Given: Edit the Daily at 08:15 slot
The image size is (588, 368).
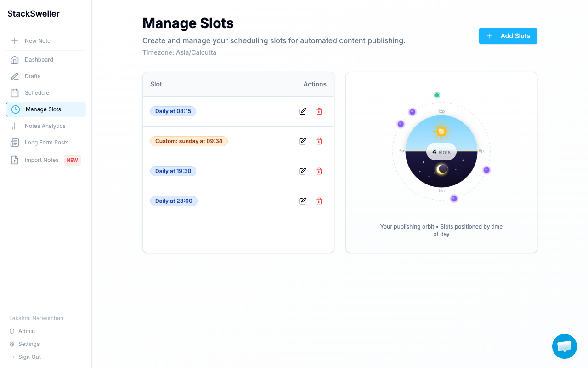Looking at the screenshot, I should tap(302, 111).
